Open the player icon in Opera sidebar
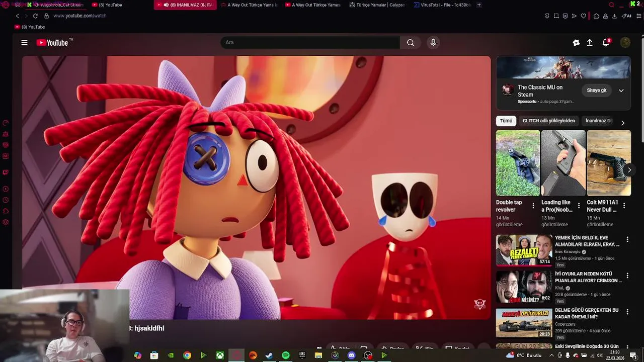644x362 pixels. tap(6, 189)
